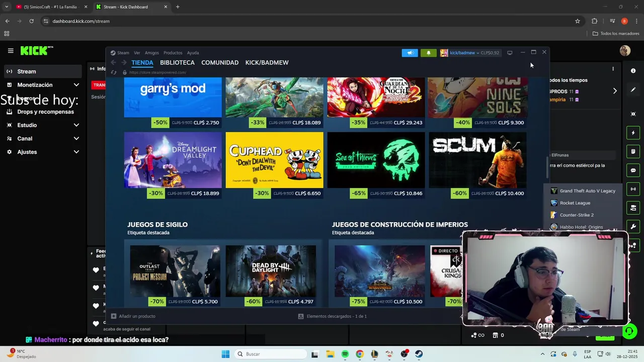Click Steam store page scrollbar thumb

pos(547,167)
